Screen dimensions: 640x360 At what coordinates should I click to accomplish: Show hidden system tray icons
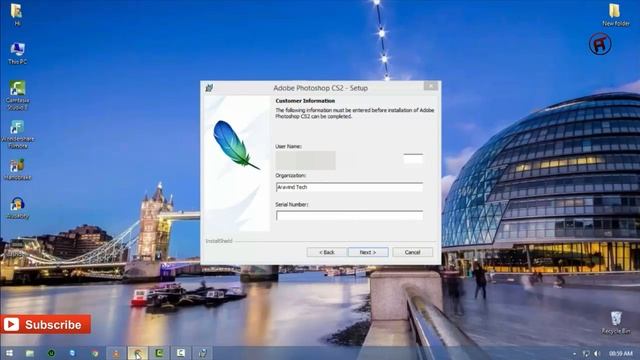575,353
